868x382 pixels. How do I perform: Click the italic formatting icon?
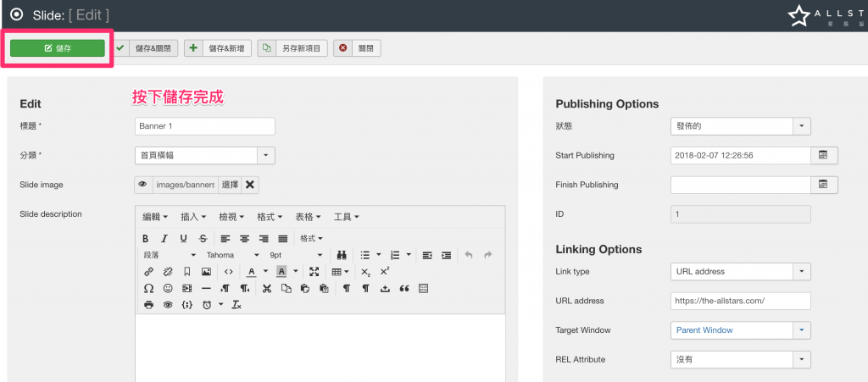coord(164,239)
